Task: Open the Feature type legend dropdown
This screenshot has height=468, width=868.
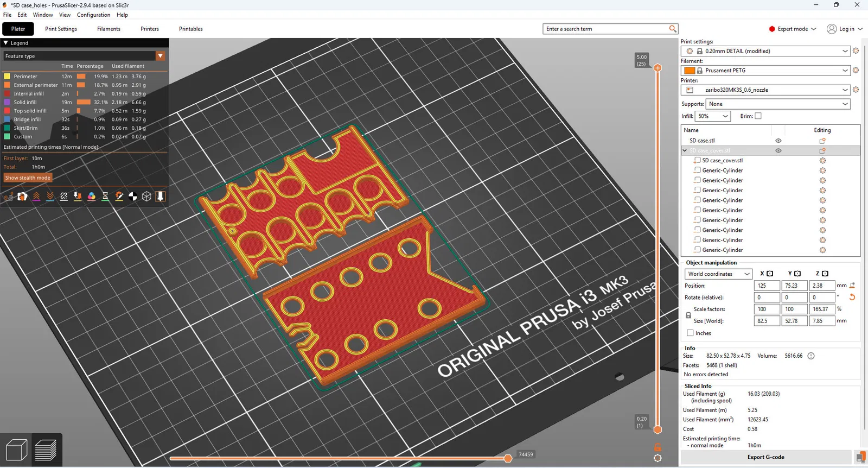Action: pyautogui.click(x=160, y=56)
